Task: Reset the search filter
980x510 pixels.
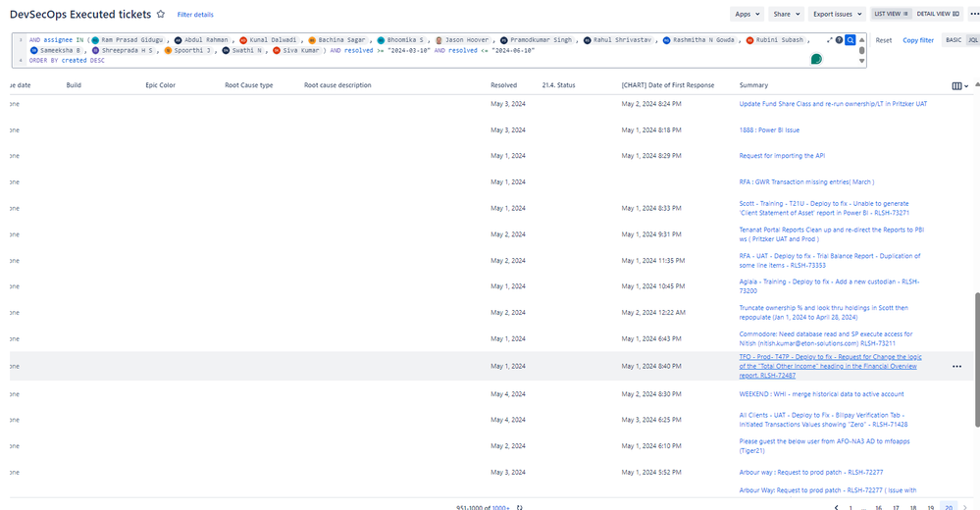Action: pos(884,40)
